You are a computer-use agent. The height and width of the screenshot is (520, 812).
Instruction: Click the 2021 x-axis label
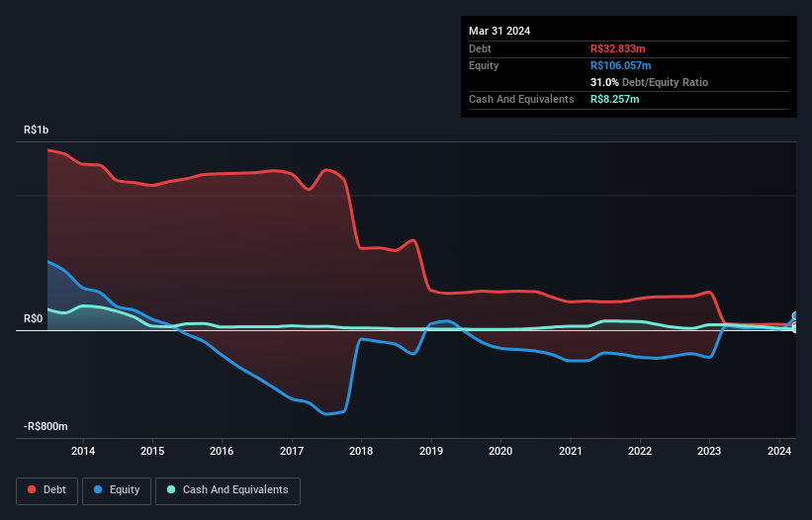coord(570,451)
